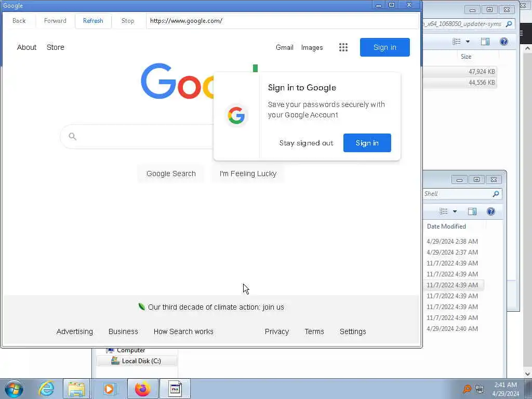
Task: Select the row with 47,924 KB
Action: point(460,72)
